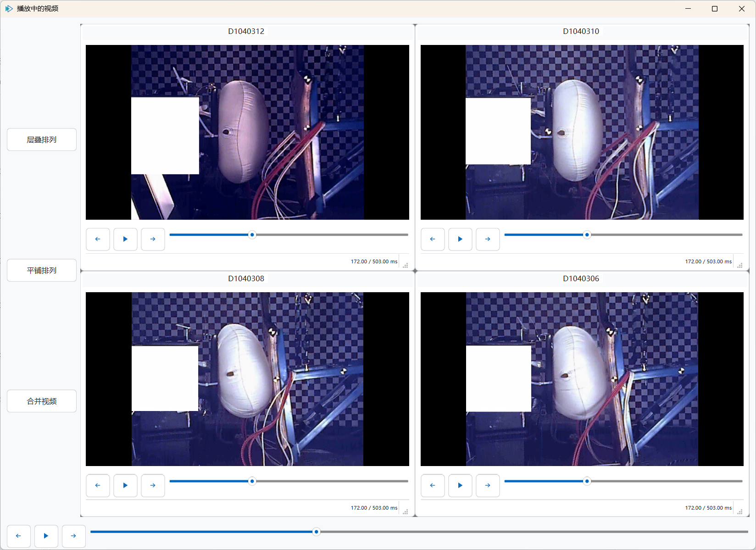This screenshot has height=550, width=756.
Task: Maximize the 播放中的视频 window
Action: coord(715,9)
